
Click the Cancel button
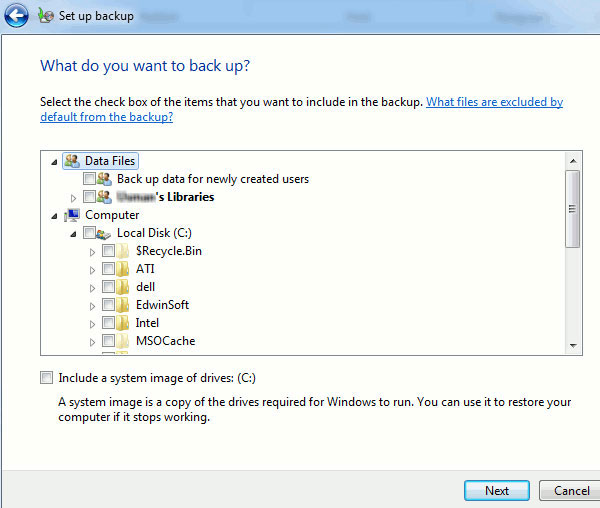tap(570, 491)
